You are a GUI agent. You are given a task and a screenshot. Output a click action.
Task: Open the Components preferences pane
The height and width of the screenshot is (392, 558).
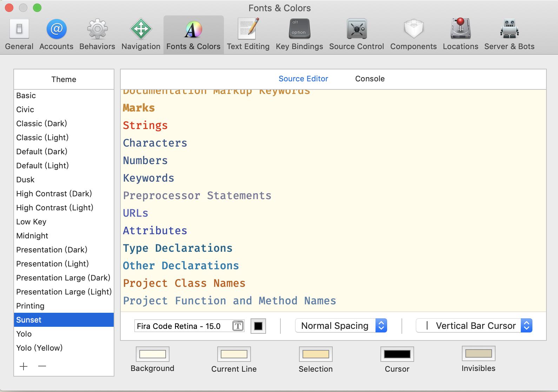coord(413,35)
